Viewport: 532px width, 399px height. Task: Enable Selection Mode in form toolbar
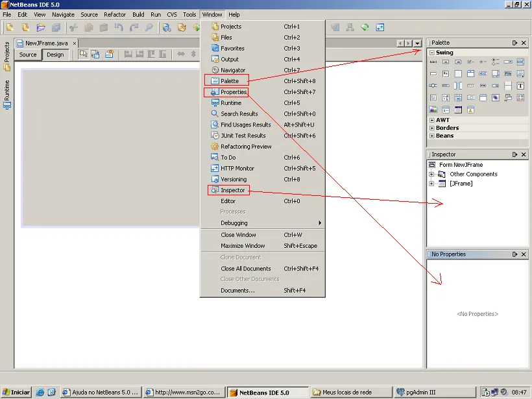[84, 54]
